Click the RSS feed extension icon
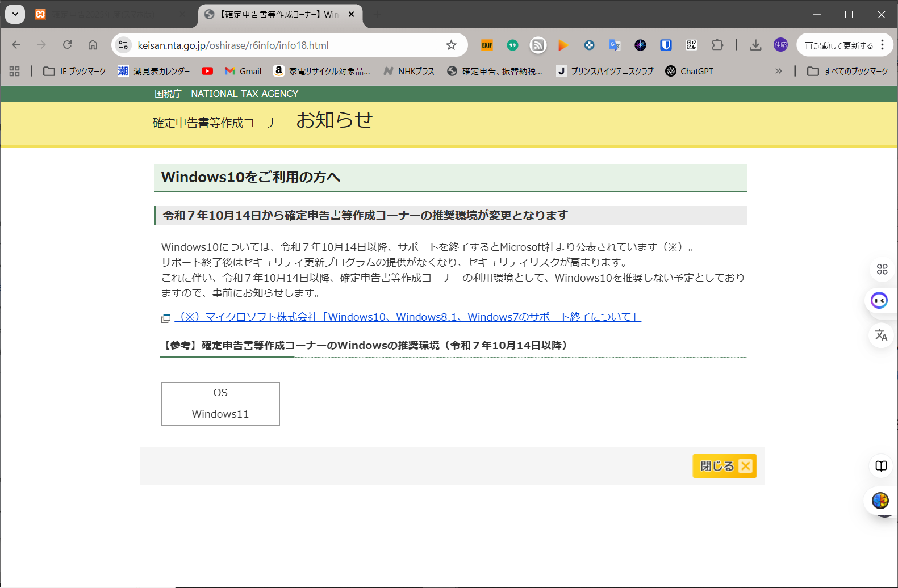Viewport: 898px width, 588px height. [x=538, y=45]
